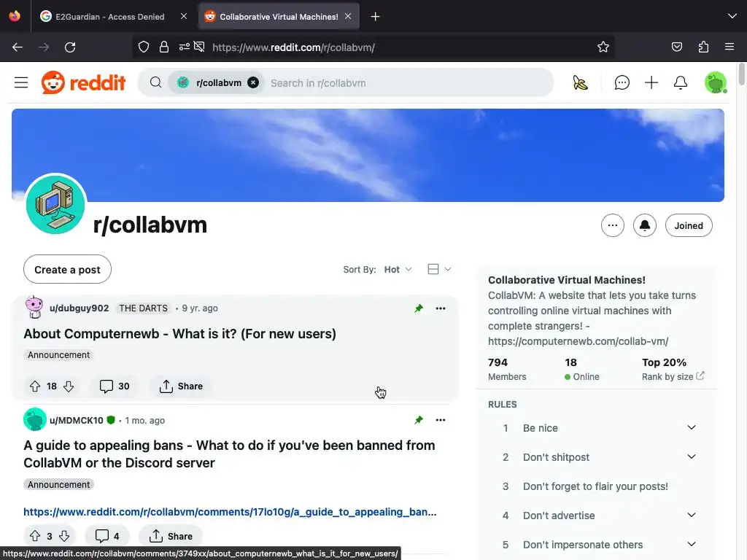This screenshot has width=747, height=560.
Task: Open tracking protection shield icon
Action: [144, 47]
